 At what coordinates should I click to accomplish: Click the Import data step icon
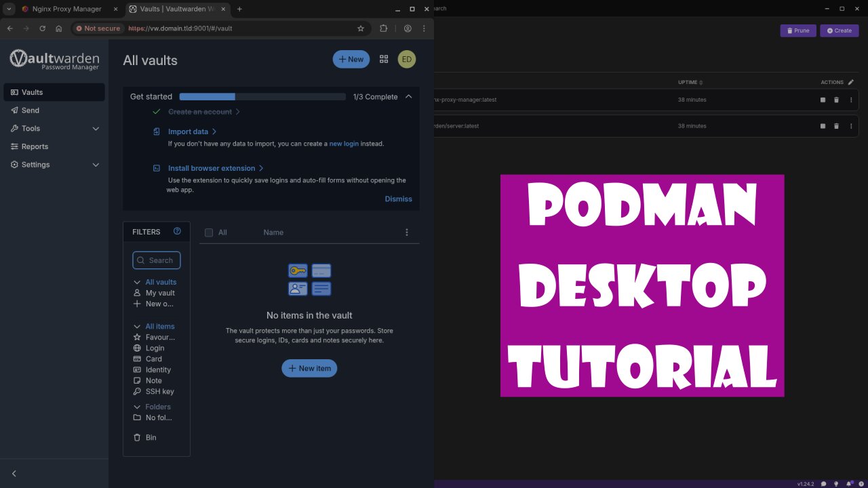(157, 131)
